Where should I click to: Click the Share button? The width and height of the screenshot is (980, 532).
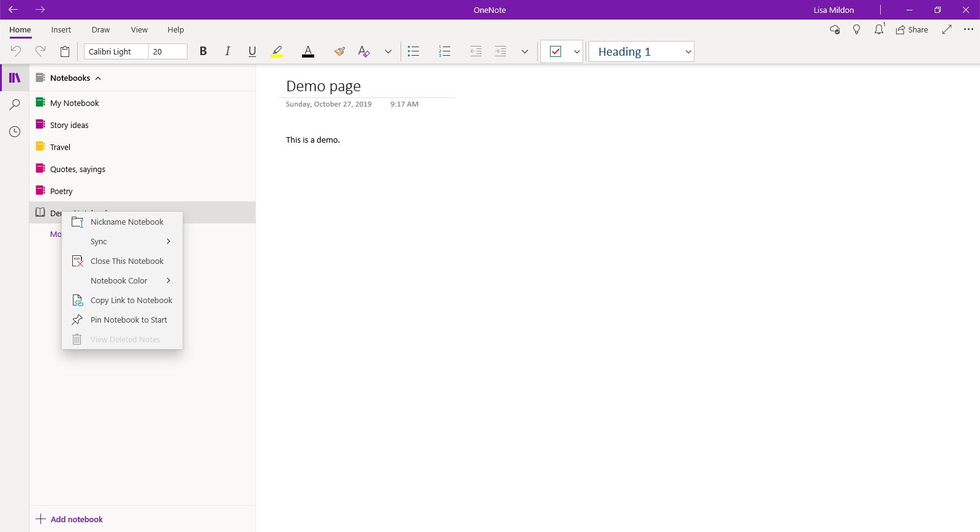912,29
